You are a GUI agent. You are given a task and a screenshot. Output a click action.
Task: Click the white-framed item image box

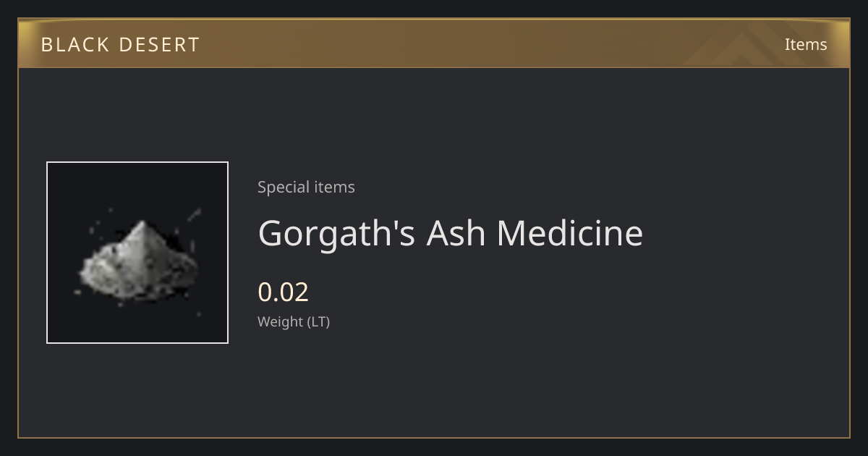137,253
